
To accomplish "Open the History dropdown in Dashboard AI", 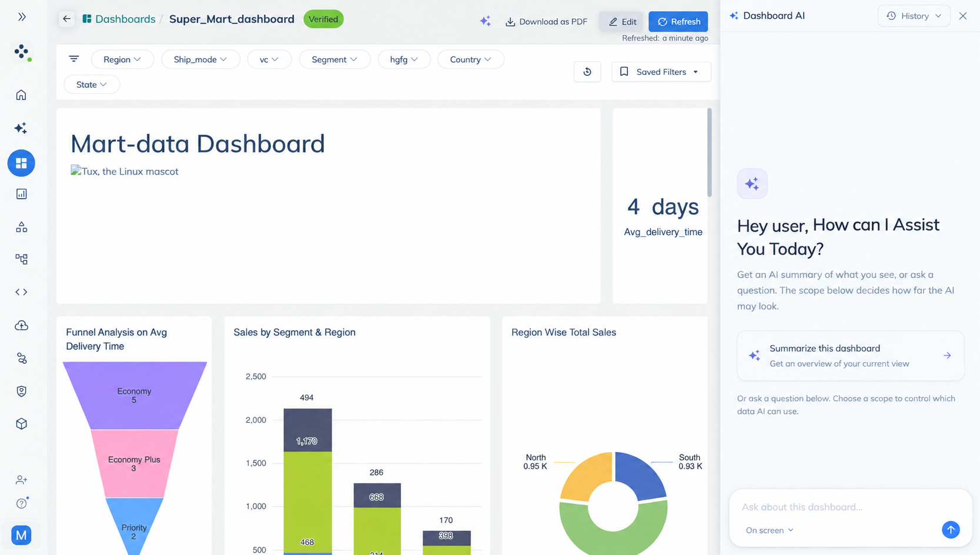I will tap(914, 16).
